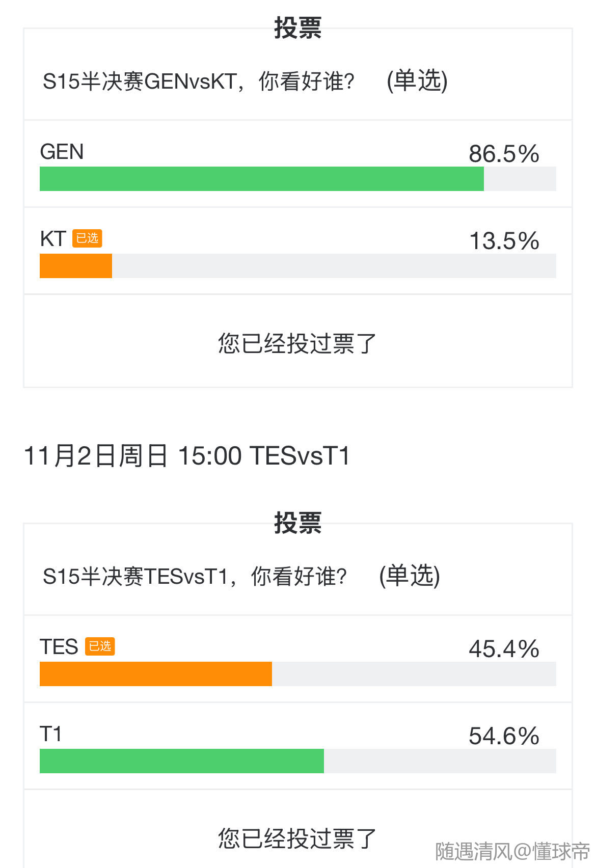Choose the T1 poll option label
Image resolution: width=596 pixels, height=868 pixels.
51,734
